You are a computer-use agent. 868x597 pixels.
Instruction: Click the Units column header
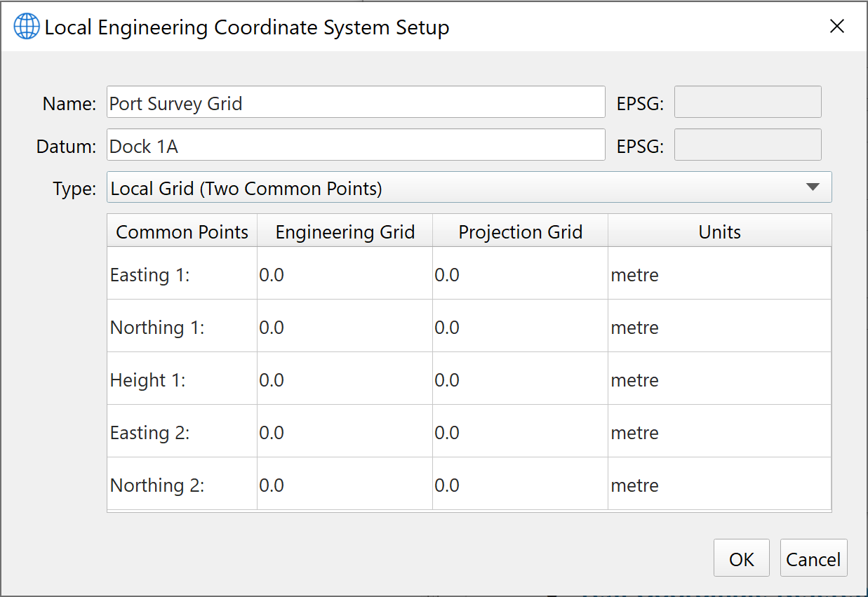[x=719, y=232]
